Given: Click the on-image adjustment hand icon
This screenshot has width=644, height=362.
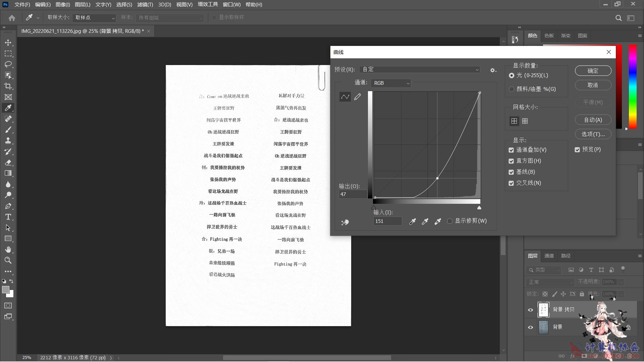Looking at the screenshot, I should pyautogui.click(x=345, y=222).
